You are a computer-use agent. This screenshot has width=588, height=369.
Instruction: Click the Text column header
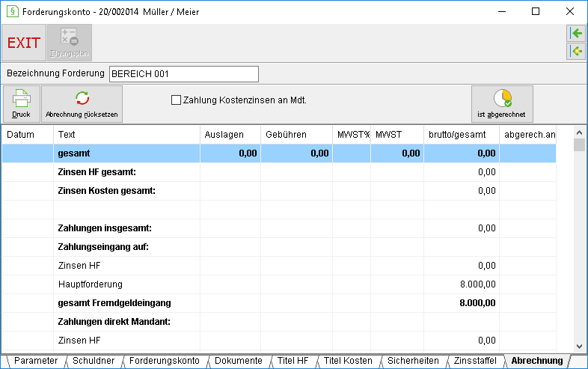(126, 135)
